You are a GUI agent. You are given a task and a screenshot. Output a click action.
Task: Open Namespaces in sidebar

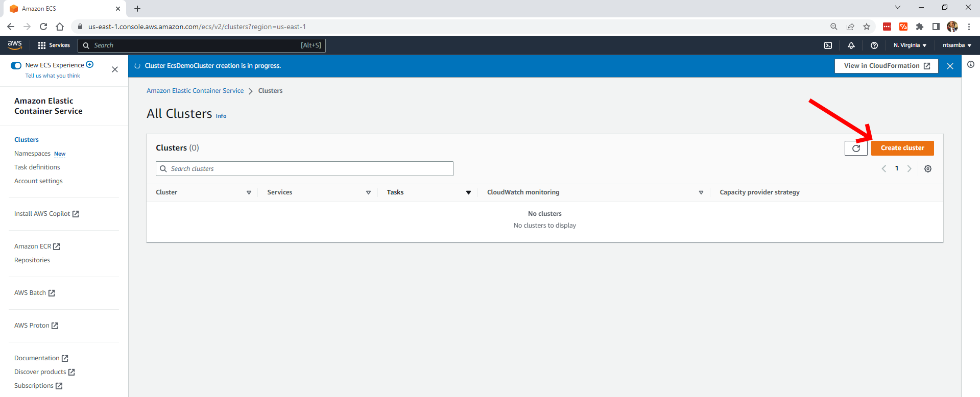[32, 154]
